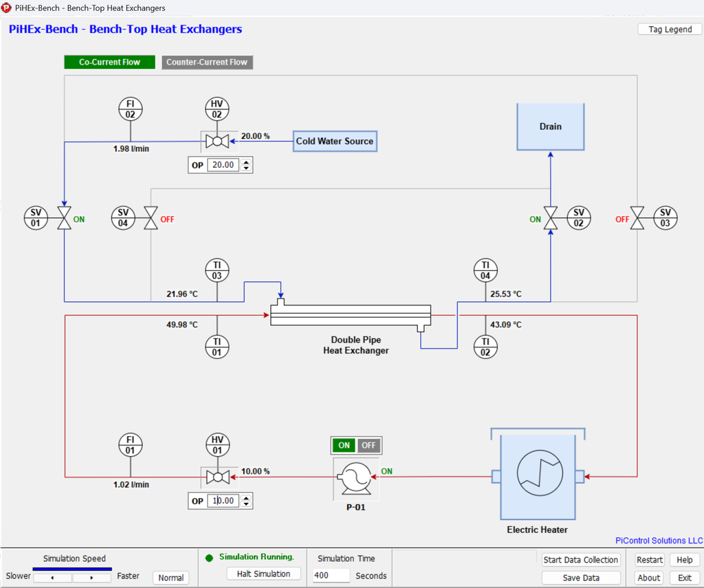Click the 1.98 l/min flow reading
This screenshot has height=588, width=704.
click(x=131, y=149)
